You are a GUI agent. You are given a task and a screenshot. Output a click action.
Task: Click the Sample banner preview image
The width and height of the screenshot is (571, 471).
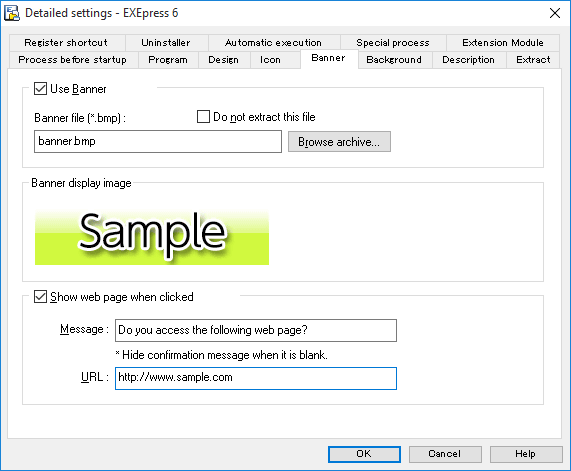(x=152, y=237)
